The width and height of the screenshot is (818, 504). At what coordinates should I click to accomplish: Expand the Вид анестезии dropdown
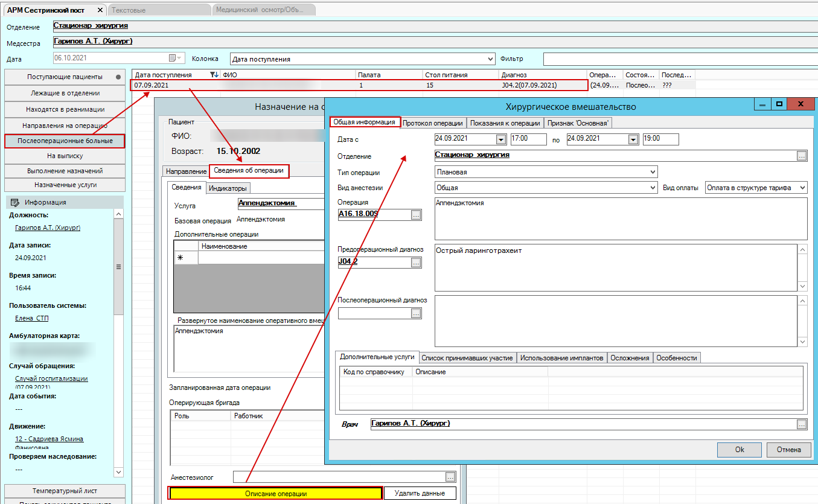(x=652, y=188)
